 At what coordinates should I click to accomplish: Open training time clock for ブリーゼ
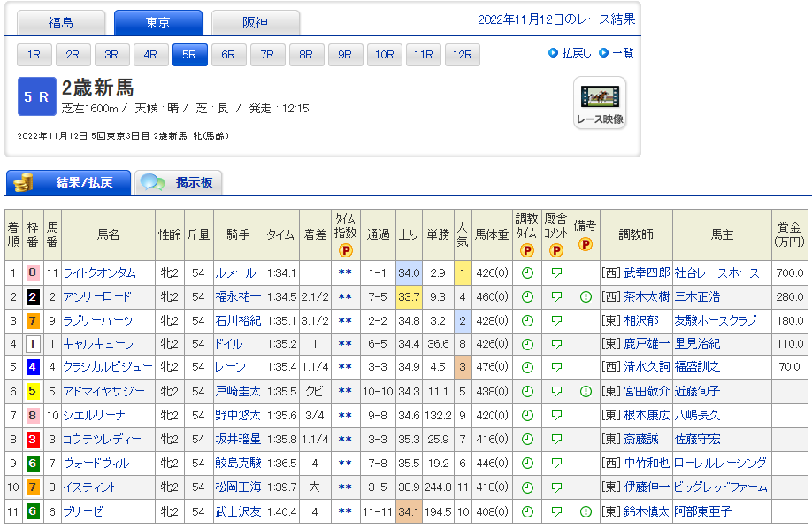[526, 511]
